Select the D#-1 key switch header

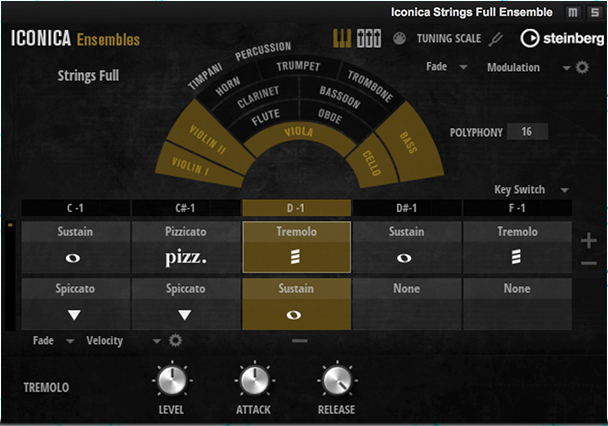(x=407, y=208)
